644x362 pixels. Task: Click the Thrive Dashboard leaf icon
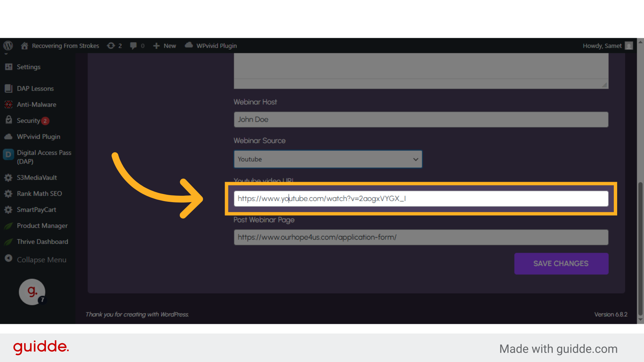coord(8,242)
